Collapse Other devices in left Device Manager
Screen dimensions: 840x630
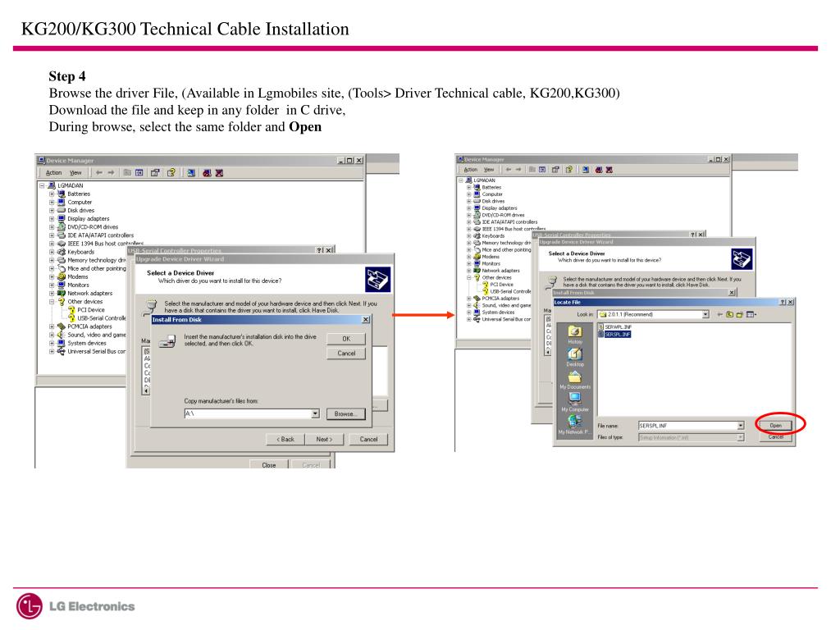click(x=52, y=302)
